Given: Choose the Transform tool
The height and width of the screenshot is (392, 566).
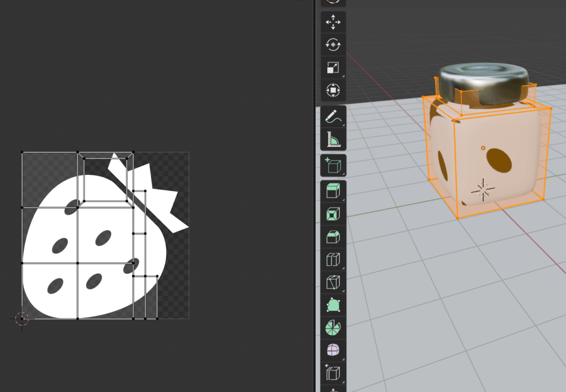Looking at the screenshot, I should 333,89.
